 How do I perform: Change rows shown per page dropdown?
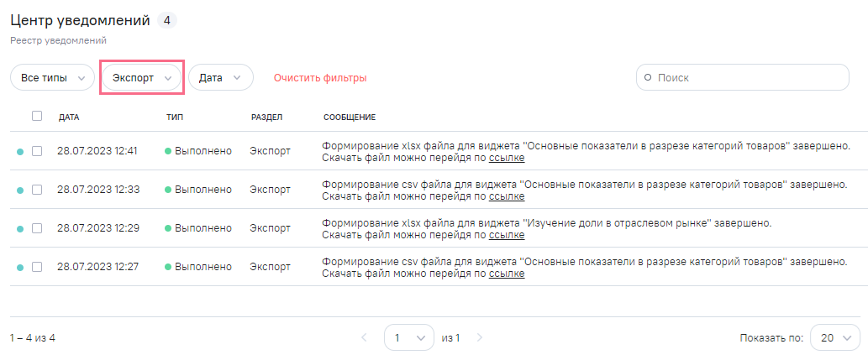(834, 338)
